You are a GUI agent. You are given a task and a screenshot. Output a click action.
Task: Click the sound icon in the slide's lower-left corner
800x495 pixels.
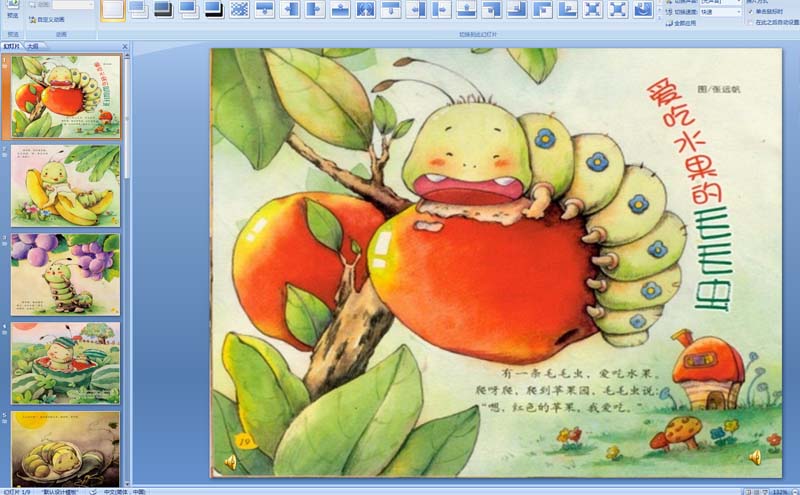(x=230, y=462)
